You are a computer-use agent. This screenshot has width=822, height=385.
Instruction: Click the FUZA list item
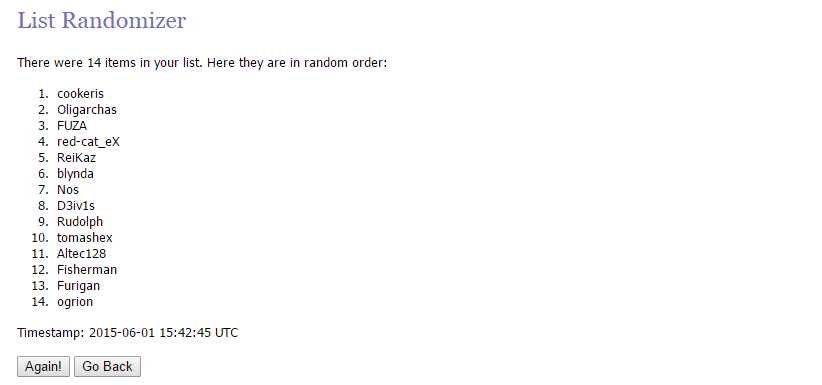[x=72, y=126]
